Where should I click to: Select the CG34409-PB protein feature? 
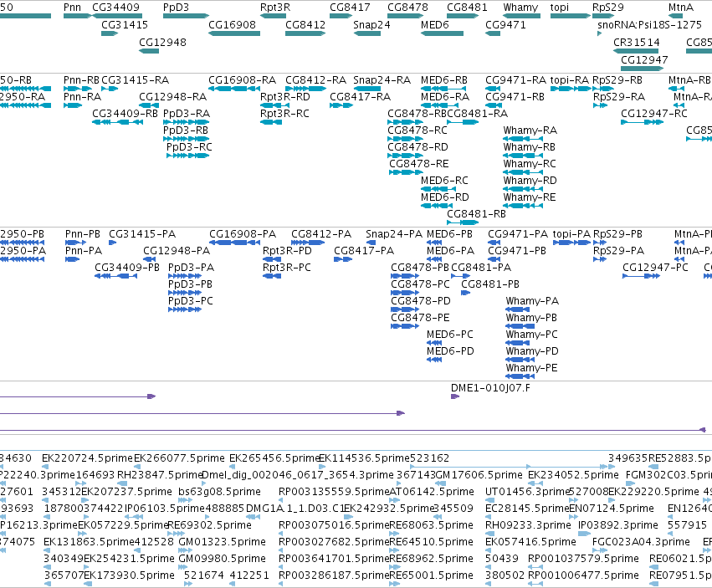[x=115, y=276]
